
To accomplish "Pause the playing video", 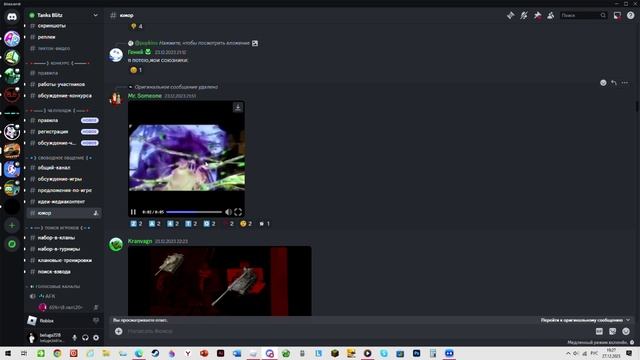I will [133, 212].
